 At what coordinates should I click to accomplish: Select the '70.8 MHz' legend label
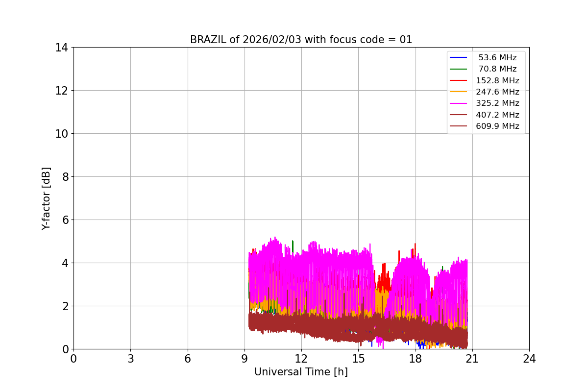tap(497, 69)
